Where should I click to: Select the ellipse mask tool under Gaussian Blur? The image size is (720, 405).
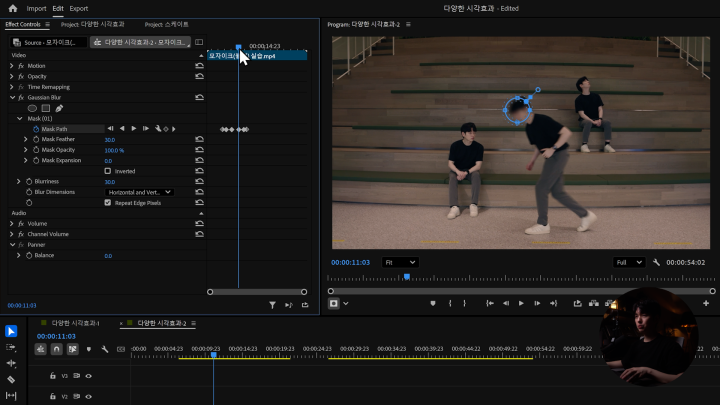[32, 108]
